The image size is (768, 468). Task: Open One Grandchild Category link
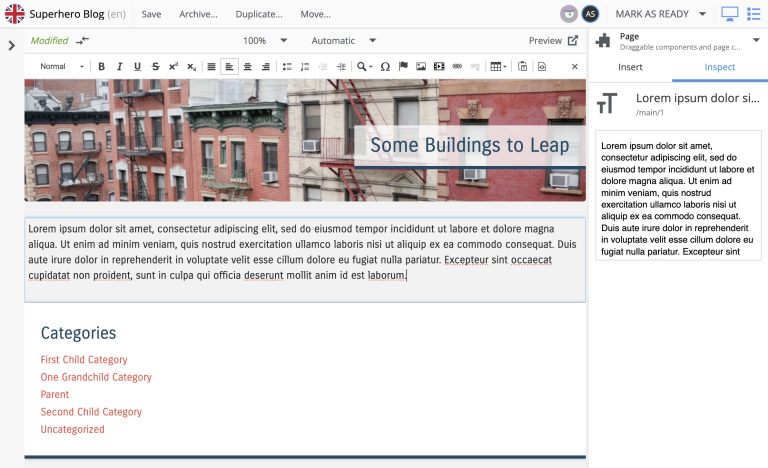(x=96, y=377)
